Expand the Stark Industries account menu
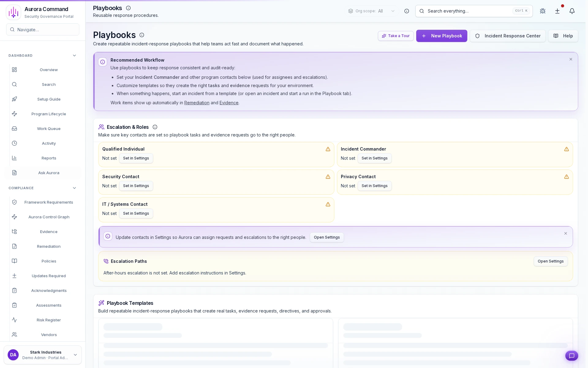 coord(75,355)
